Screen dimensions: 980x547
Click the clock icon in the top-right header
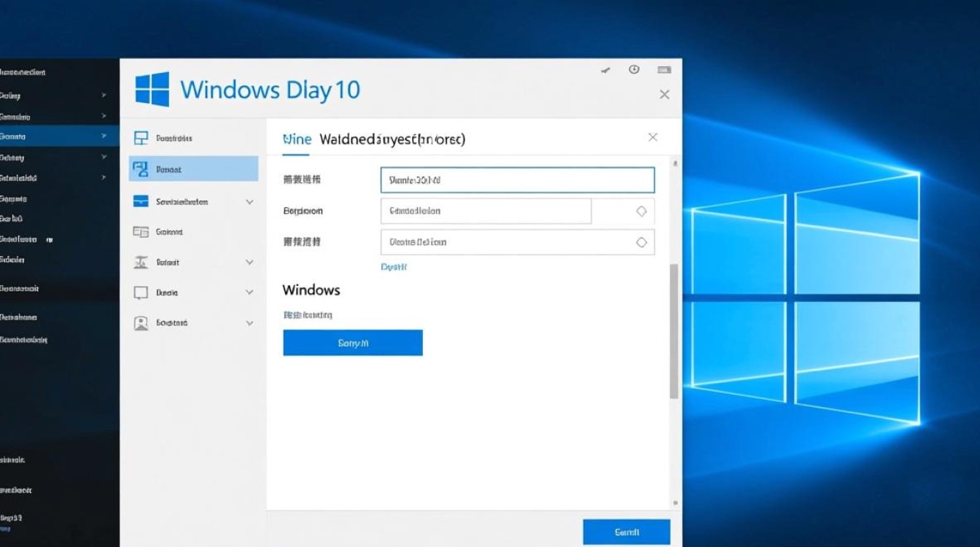click(634, 70)
